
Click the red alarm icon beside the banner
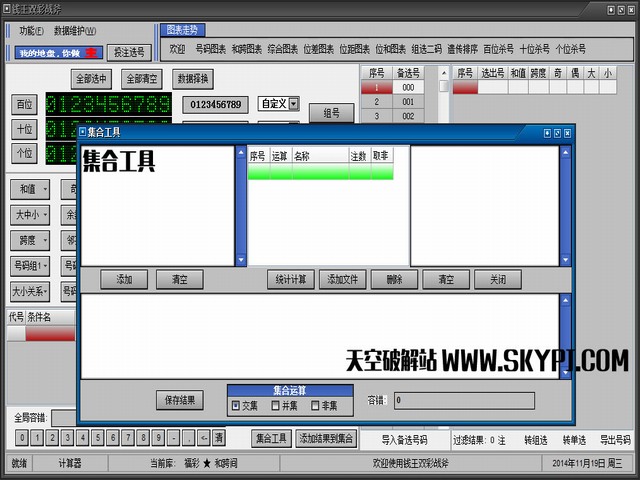tap(91, 52)
